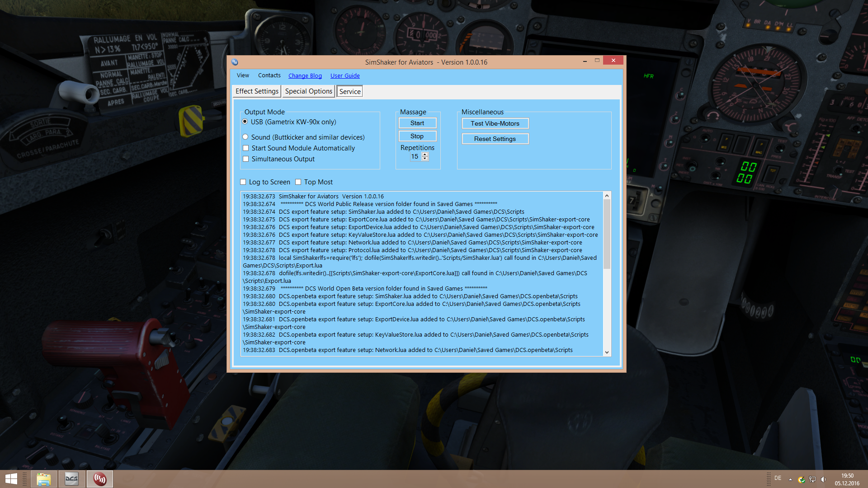Decrease Repetitions with the down arrow
The height and width of the screenshot is (488, 868).
425,159
